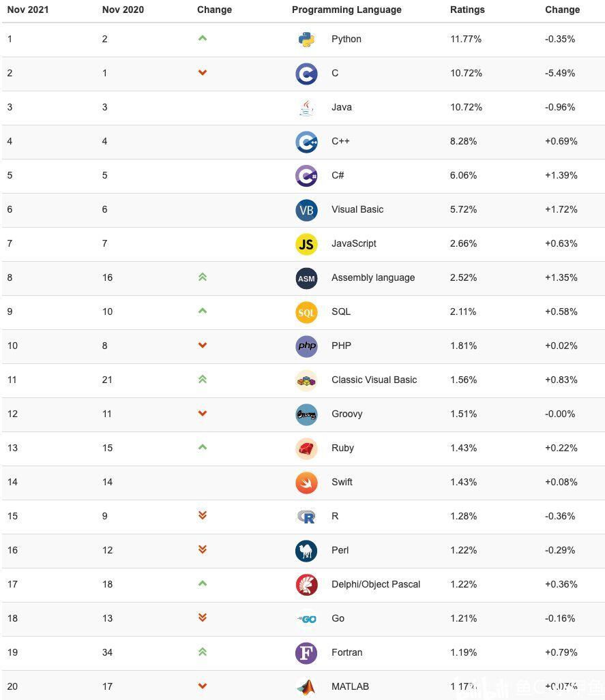Click the Python logo icon
Image resolution: width=605 pixels, height=700 pixels.
click(x=306, y=40)
